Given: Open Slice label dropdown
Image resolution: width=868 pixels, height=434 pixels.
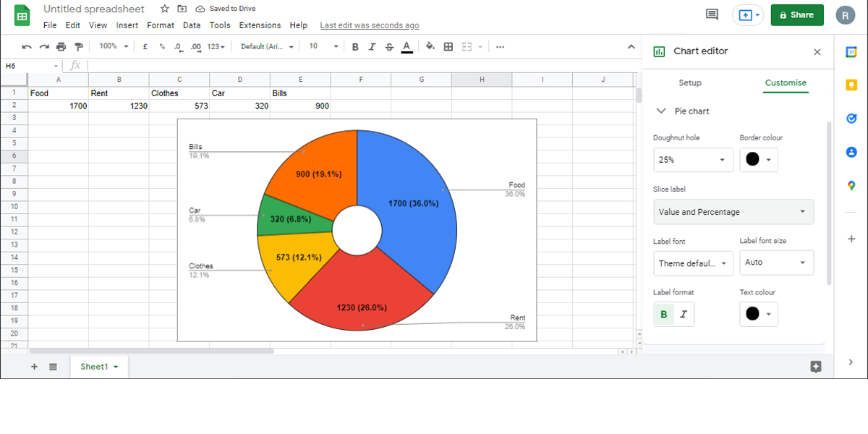Looking at the screenshot, I should click(733, 212).
